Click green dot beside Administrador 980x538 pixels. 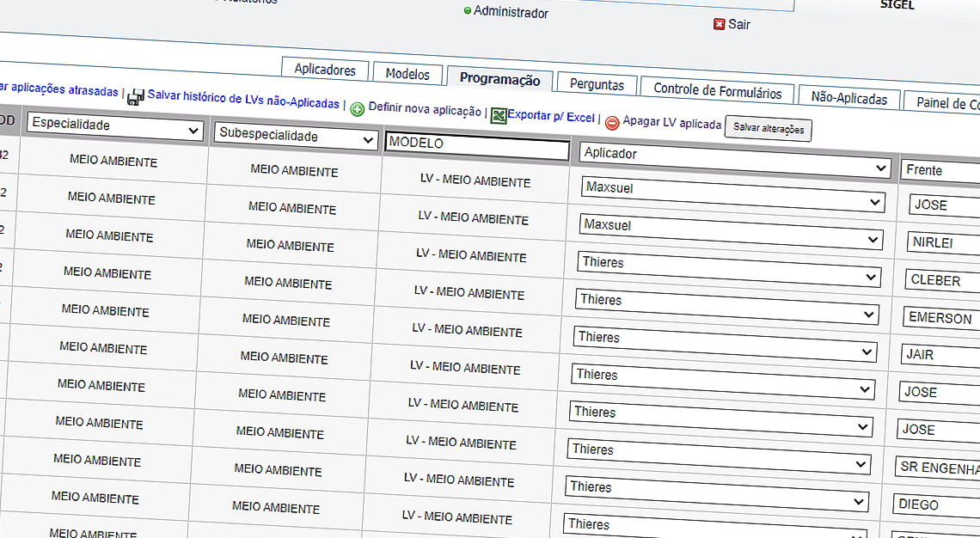click(x=468, y=11)
